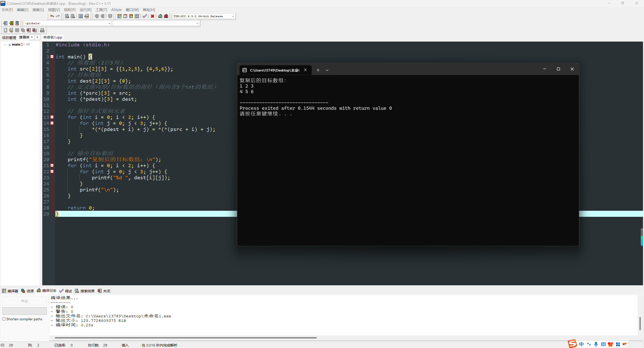Switch to the 调试 tab in bottom panel
644x348 pixels.
(66, 291)
